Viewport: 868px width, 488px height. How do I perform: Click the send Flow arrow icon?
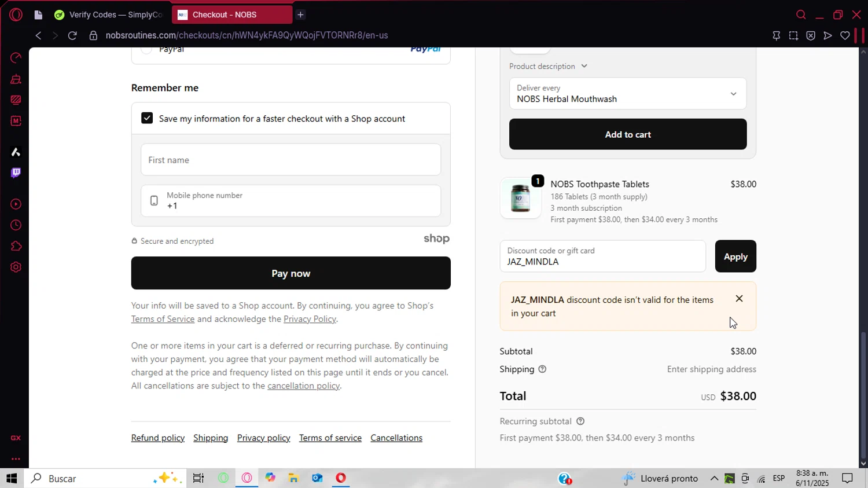828,35
